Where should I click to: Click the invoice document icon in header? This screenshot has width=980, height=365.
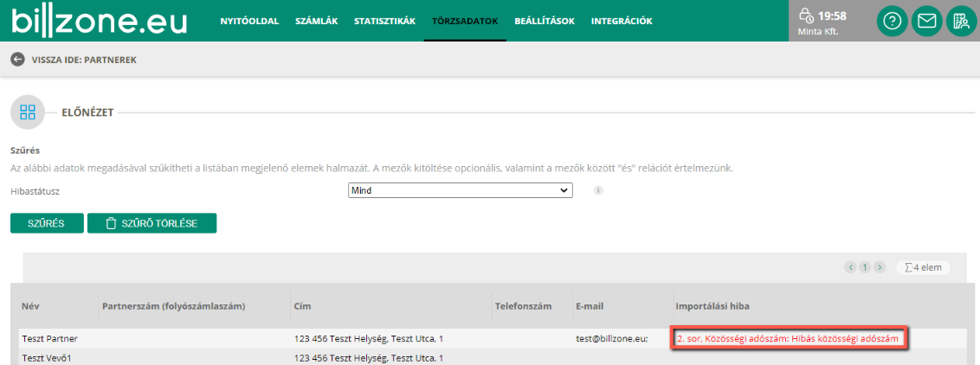(961, 22)
